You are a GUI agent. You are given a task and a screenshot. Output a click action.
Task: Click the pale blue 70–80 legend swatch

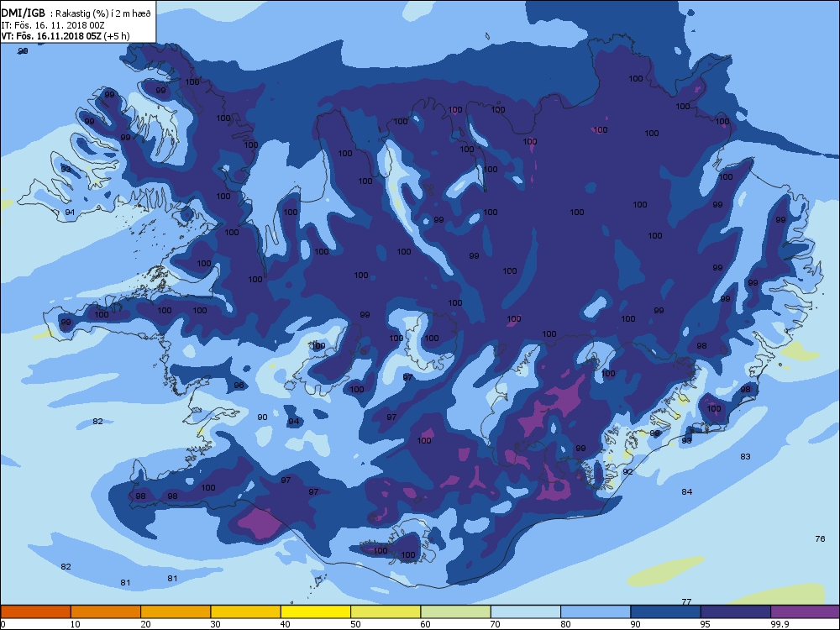526,612
